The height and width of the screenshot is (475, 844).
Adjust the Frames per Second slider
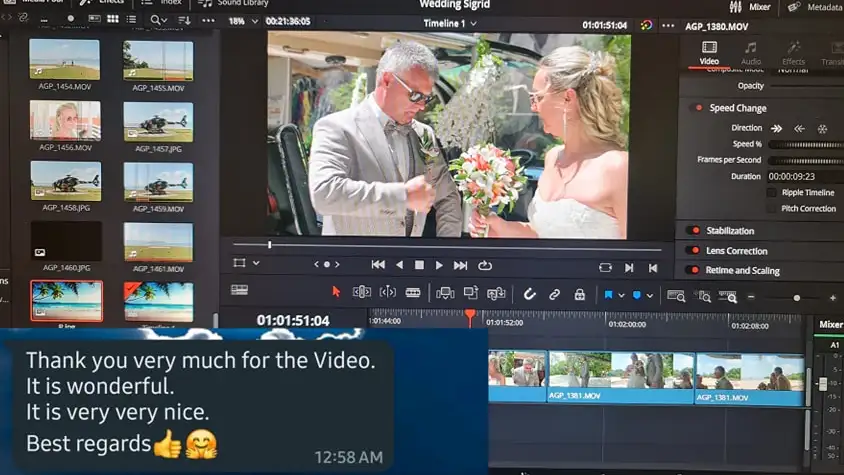coord(806,160)
